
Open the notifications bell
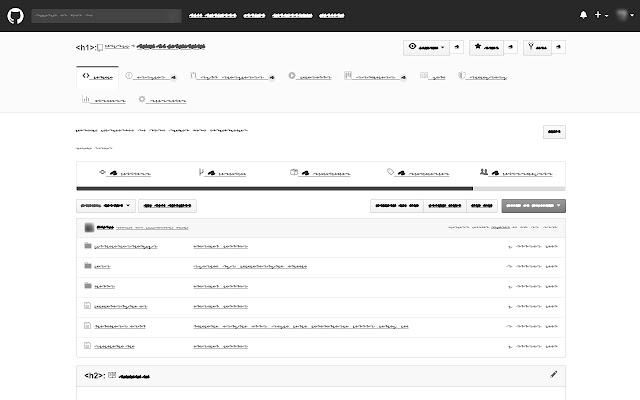point(583,15)
